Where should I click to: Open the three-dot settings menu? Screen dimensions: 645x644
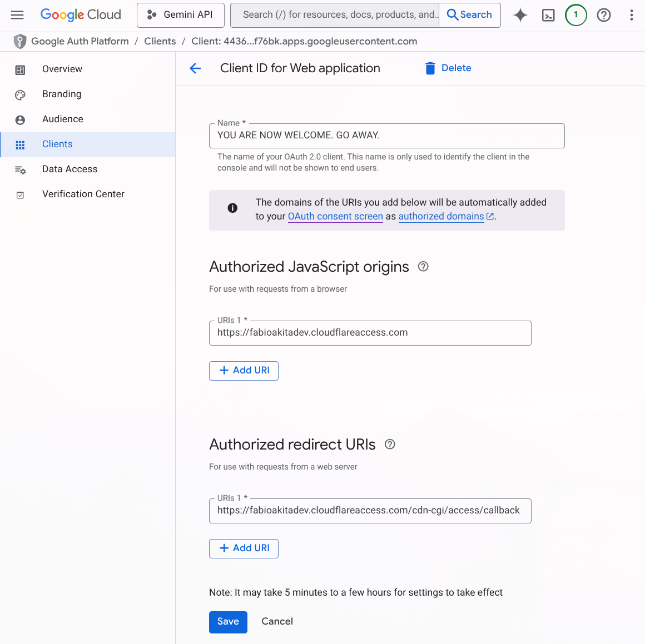[x=632, y=15]
